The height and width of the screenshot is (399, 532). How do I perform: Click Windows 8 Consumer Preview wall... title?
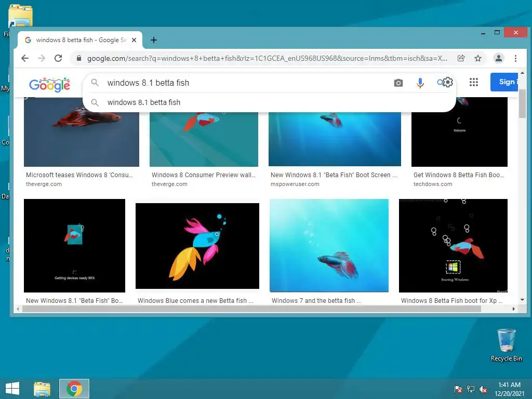(204, 175)
